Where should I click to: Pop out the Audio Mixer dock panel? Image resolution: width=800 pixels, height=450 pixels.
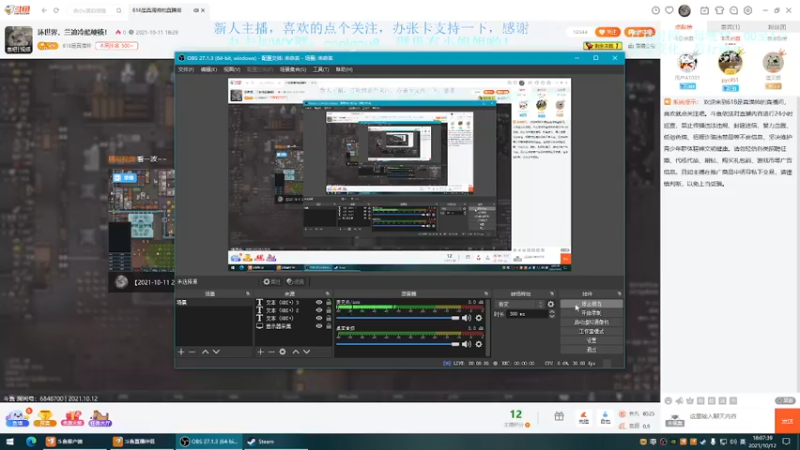coord(486,294)
